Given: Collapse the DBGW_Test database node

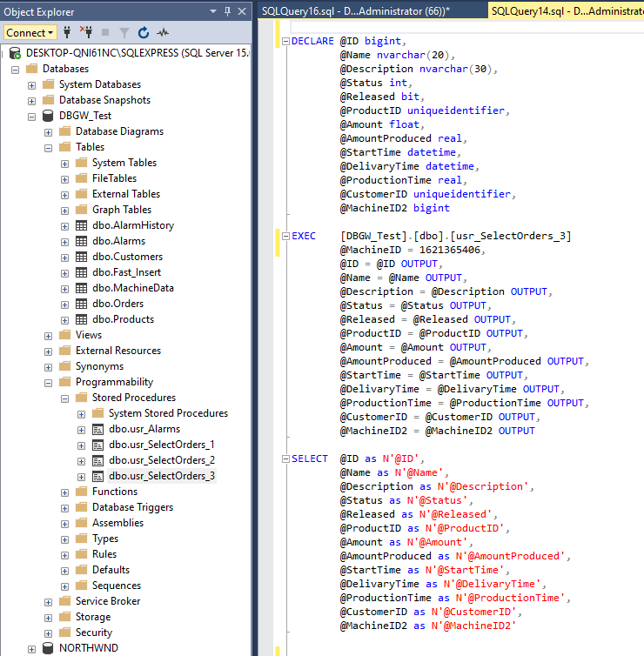Looking at the screenshot, I should (x=32, y=116).
